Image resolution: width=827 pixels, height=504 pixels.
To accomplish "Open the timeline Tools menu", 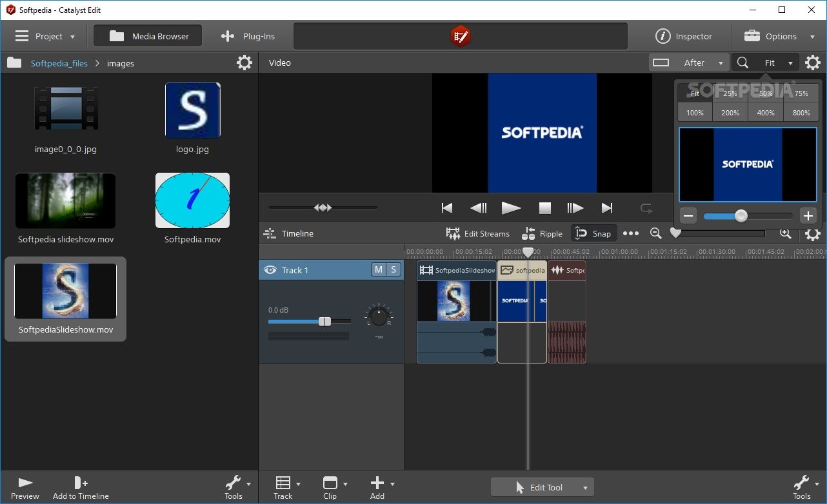I will tap(805, 488).
